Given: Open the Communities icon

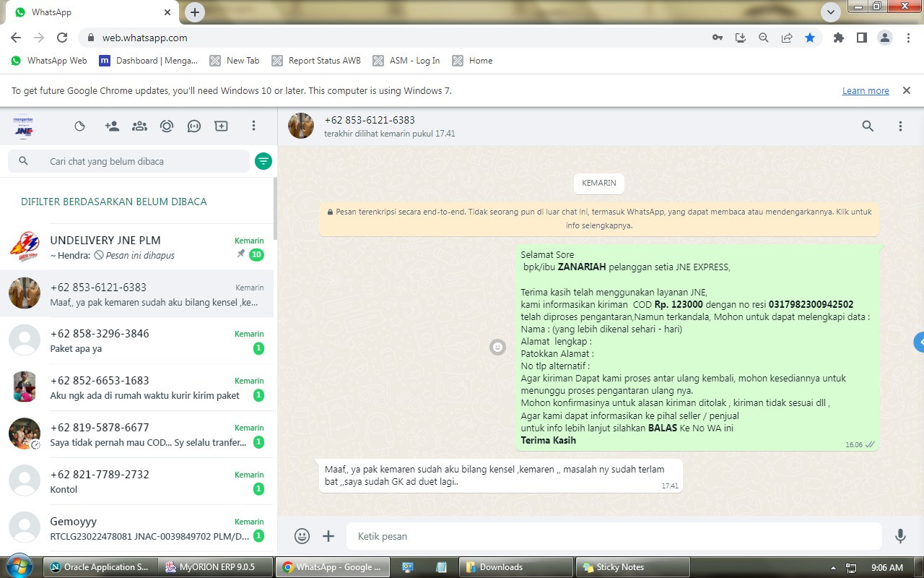Looking at the screenshot, I should pyautogui.click(x=139, y=126).
